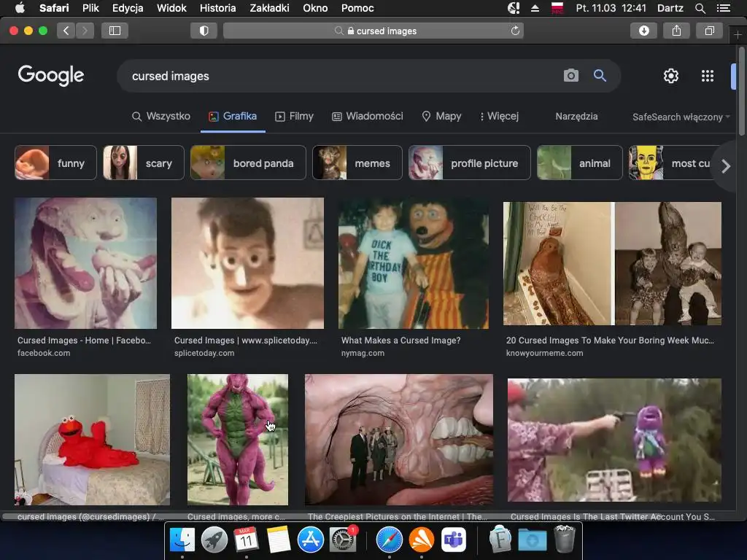Open the Apple menu
This screenshot has width=747, height=560.
pos(20,8)
